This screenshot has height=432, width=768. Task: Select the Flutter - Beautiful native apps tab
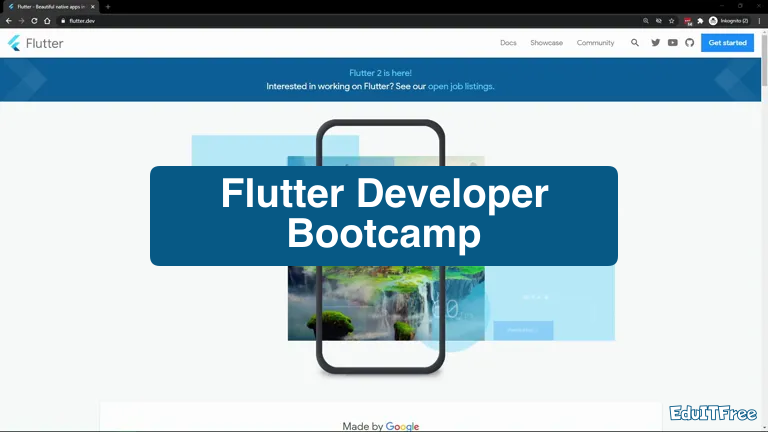[49, 7]
